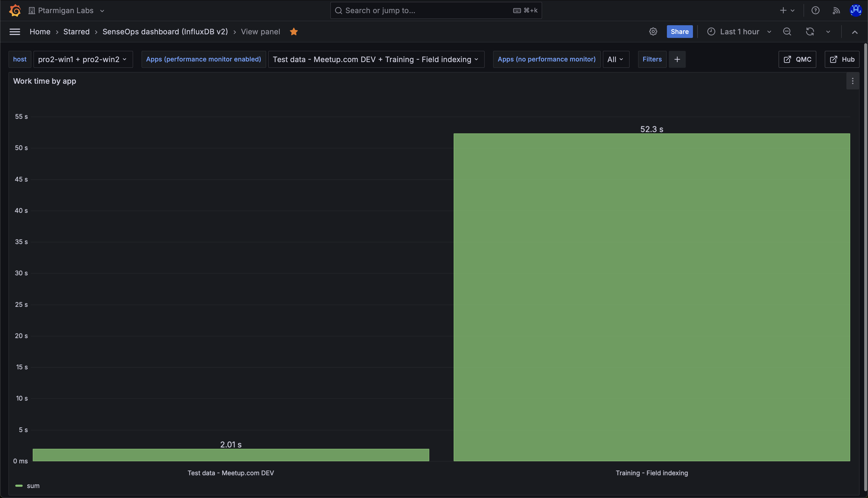Open user profile avatar
This screenshot has width=868, height=498.
point(855,10)
